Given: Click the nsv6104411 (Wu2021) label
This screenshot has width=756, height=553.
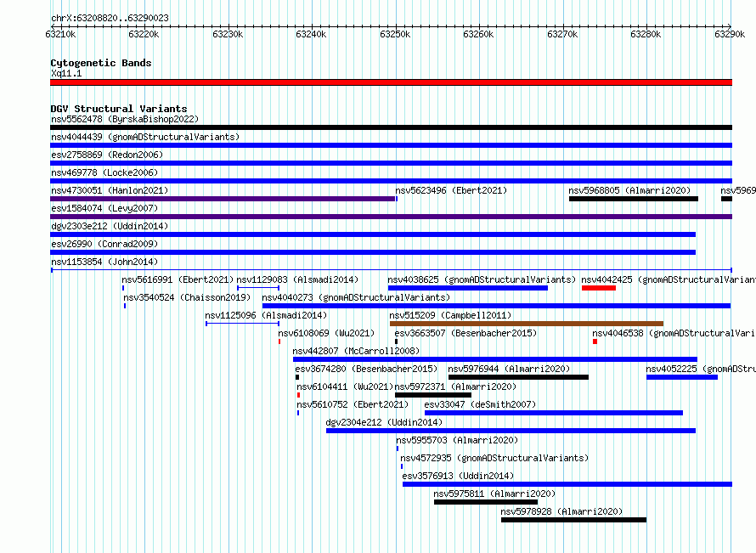Looking at the screenshot, I should [x=345, y=387].
